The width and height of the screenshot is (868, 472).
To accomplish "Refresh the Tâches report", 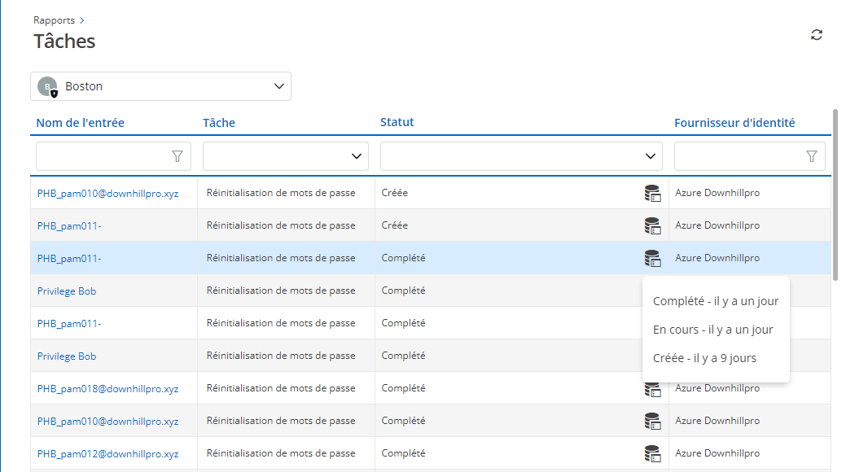I will coord(816,35).
